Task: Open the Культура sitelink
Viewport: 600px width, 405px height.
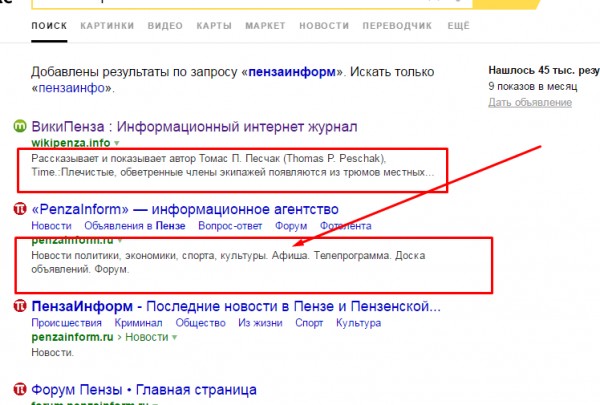Action: 359,323
